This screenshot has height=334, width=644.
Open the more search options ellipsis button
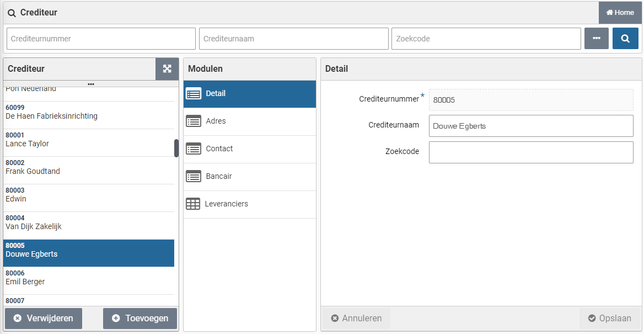pos(596,39)
